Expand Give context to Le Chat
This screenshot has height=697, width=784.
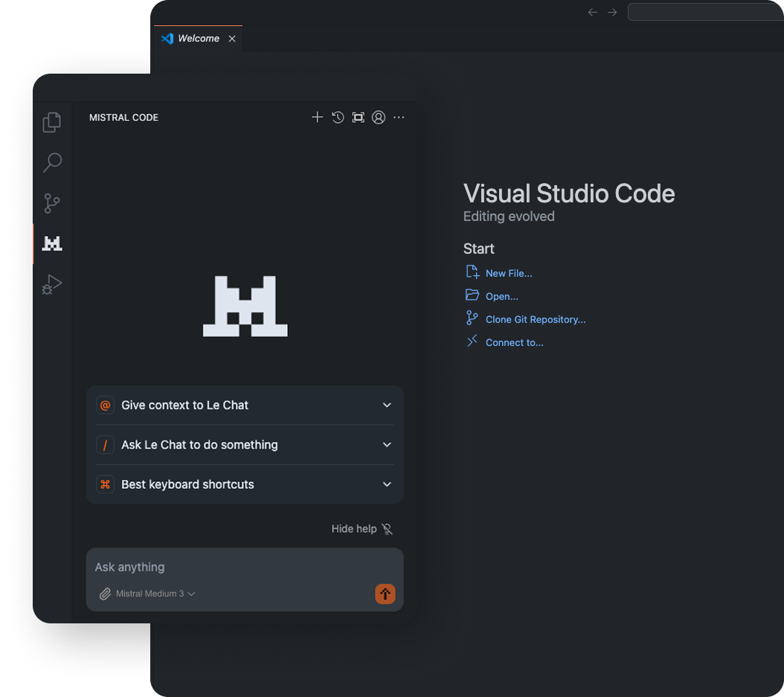click(245, 405)
